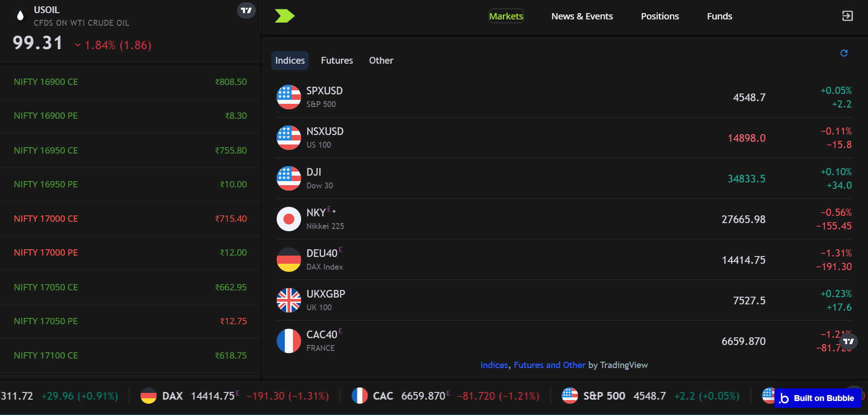Refresh the market indices list

click(x=844, y=53)
